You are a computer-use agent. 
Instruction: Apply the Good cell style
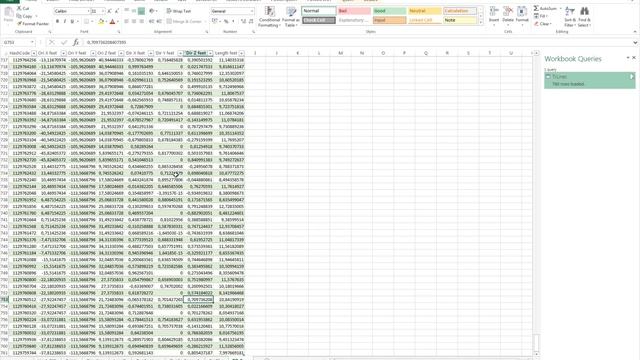pos(389,11)
